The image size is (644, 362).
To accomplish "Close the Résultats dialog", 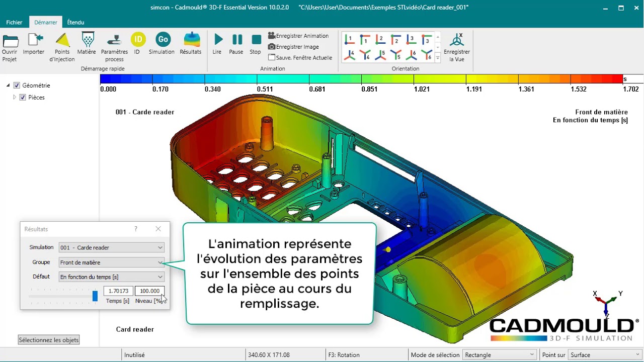I will (158, 229).
